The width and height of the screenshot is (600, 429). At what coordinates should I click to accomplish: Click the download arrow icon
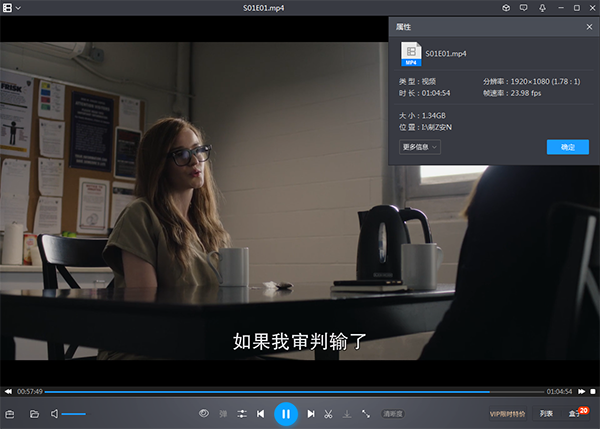click(347, 414)
